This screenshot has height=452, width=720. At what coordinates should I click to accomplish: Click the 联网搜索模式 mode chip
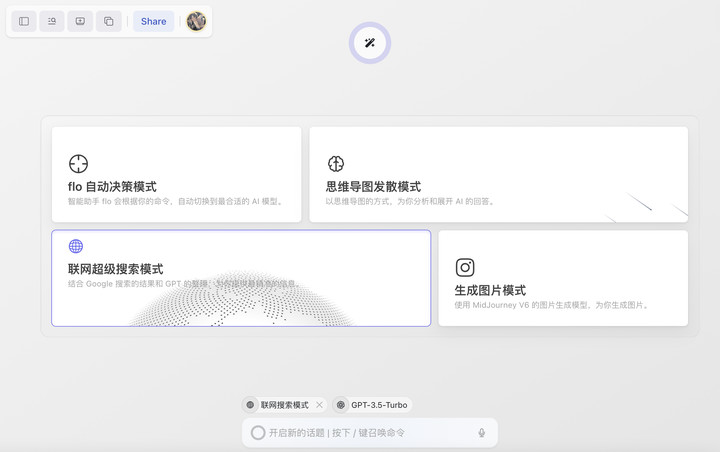pyautogui.click(x=278, y=405)
